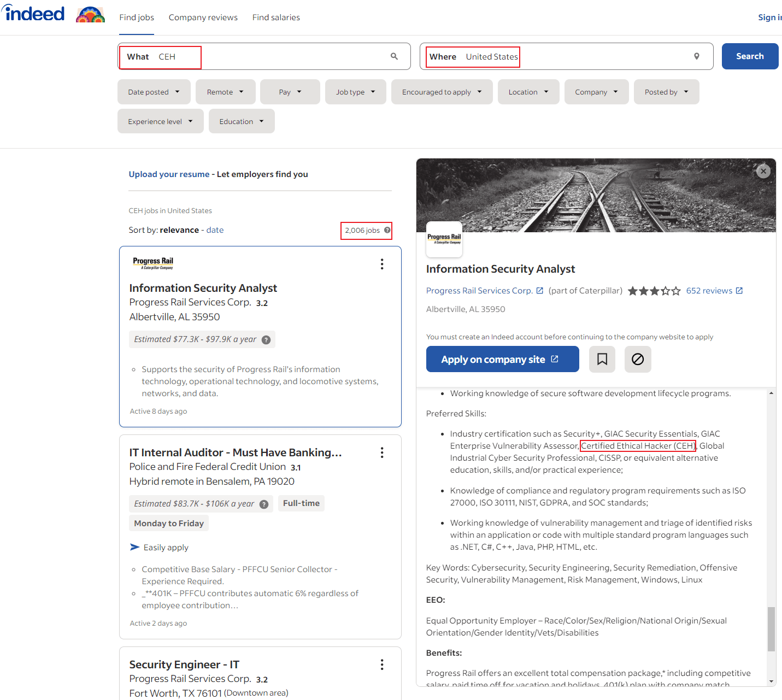
Task: Close the job details panel
Action: pyautogui.click(x=763, y=171)
